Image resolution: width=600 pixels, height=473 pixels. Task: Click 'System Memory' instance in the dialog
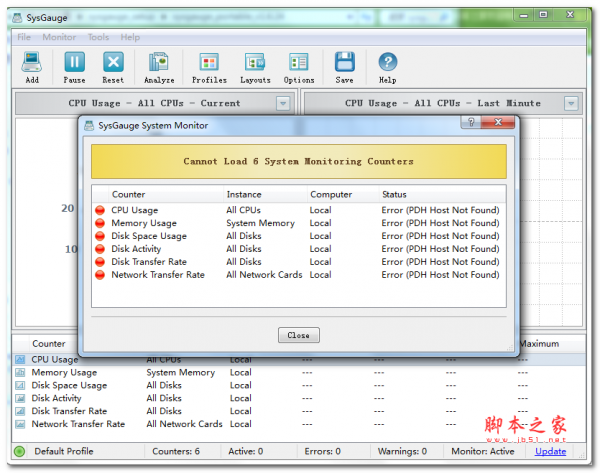pos(260,223)
